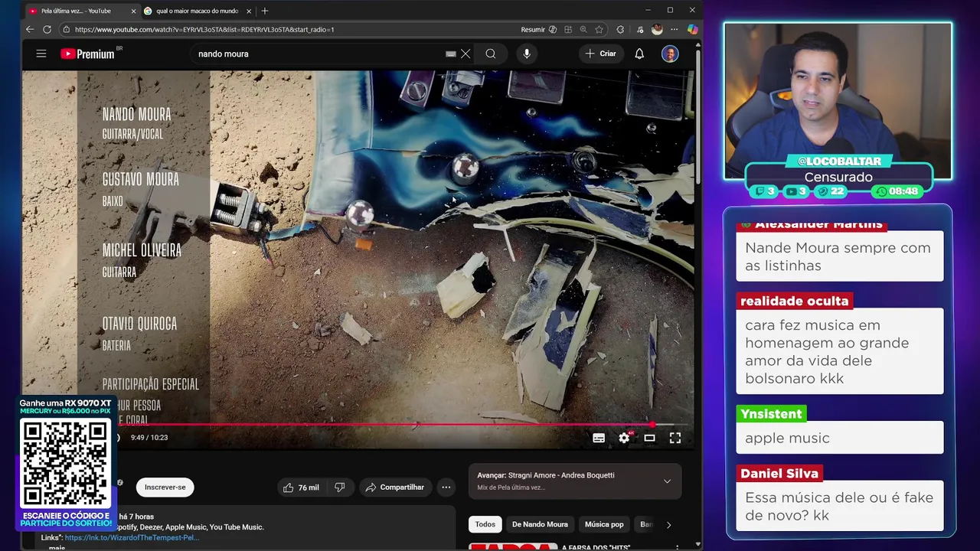This screenshot has height=551, width=980.
Task: Toggle subtitles/closed captions
Action: pyautogui.click(x=599, y=438)
